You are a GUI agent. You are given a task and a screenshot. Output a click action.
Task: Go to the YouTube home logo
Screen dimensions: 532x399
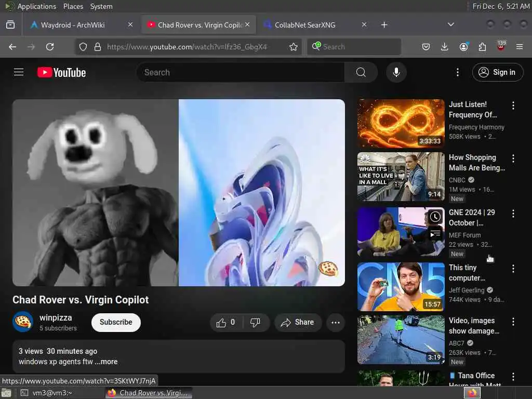point(61,72)
